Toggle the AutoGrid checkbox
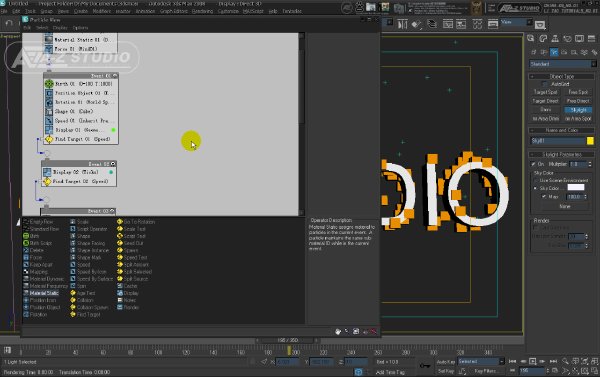The width and height of the screenshot is (600, 377). (x=545, y=84)
